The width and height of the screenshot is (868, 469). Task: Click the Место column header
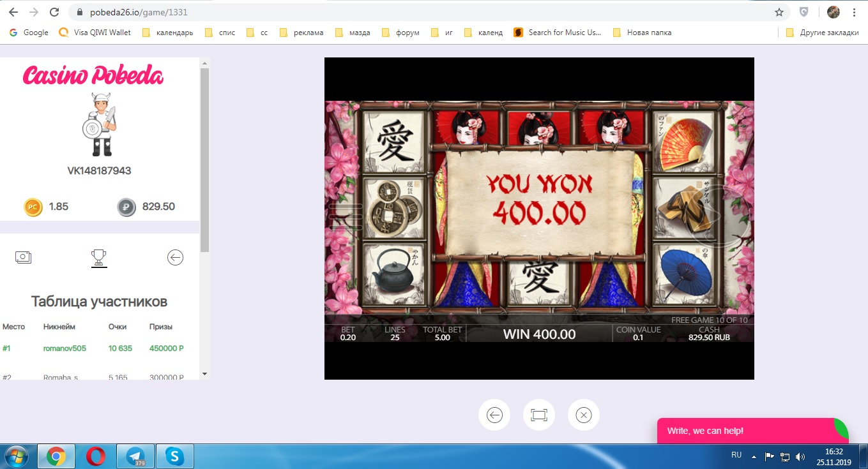[13, 327]
